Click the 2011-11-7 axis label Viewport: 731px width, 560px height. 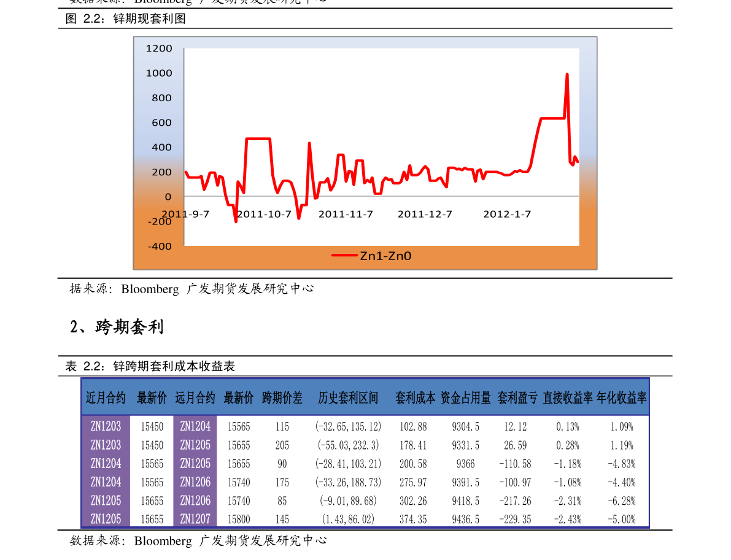click(x=346, y=214)
